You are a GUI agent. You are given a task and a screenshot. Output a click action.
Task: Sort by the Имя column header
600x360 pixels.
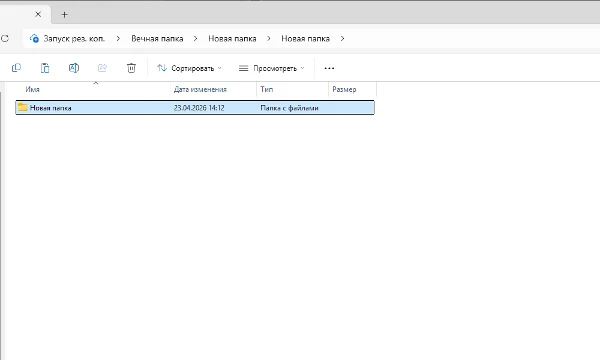tap(33, 89)
